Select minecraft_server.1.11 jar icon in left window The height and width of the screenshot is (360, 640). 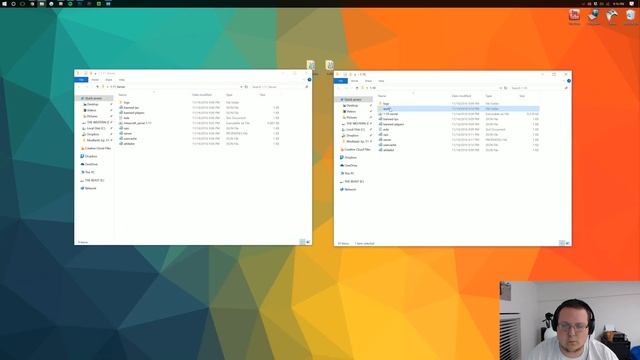click(x=121, y=123)
